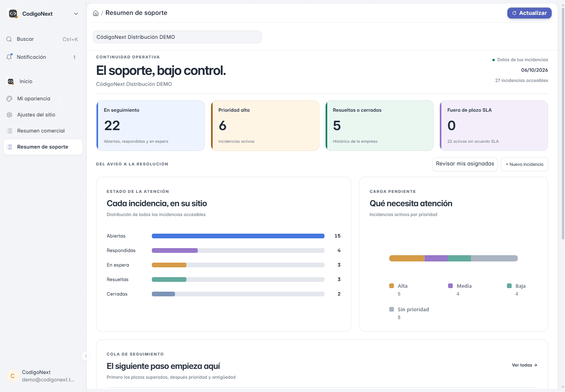Click the home breadcrumb icon

pyautogui.click(x=96, y=13)
